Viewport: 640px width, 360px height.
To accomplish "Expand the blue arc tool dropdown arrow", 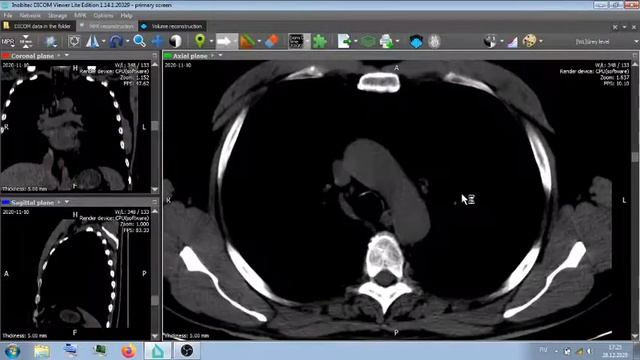I will (x=127, y=42).
